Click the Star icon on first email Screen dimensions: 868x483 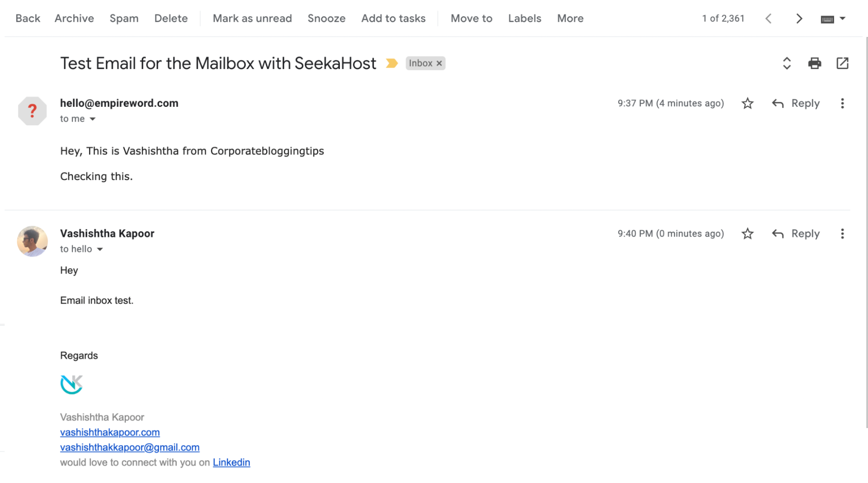click(x=748, y=103)
